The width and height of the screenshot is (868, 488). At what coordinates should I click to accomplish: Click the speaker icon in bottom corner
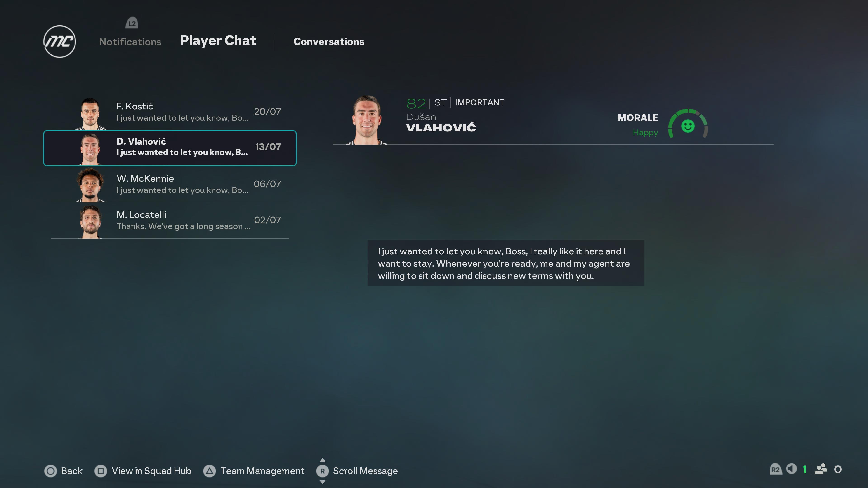[x=792, y=469]
